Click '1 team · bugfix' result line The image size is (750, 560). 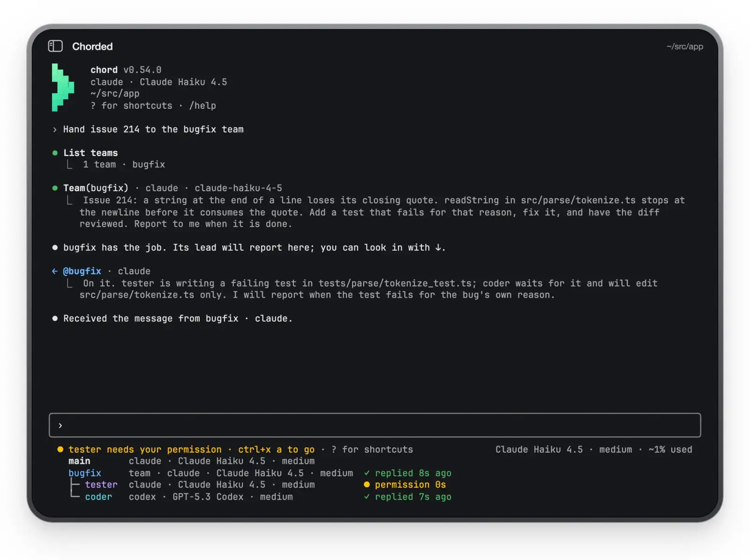[x=124, y=164]
